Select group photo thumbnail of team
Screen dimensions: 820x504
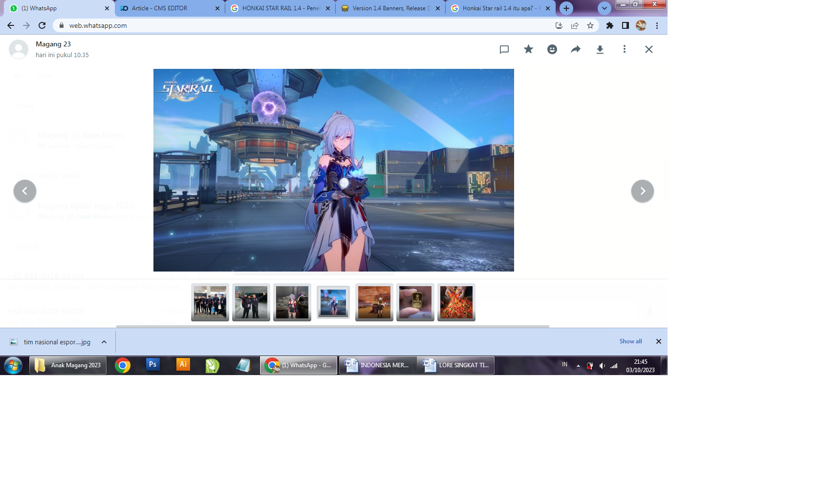pyautogui.click(x=210, y=302)
